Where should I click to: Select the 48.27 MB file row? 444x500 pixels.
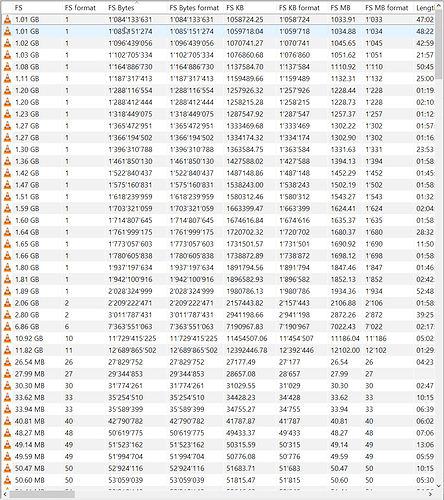coord(218,433)
